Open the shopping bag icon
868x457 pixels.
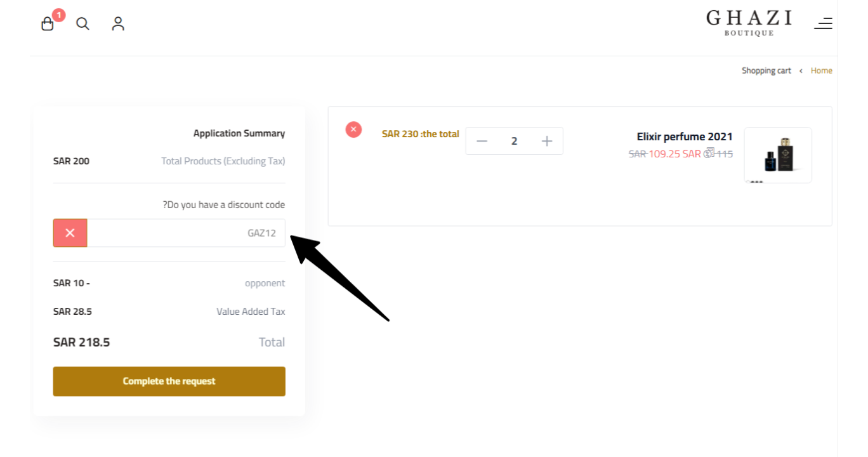[x=48, y=24]
